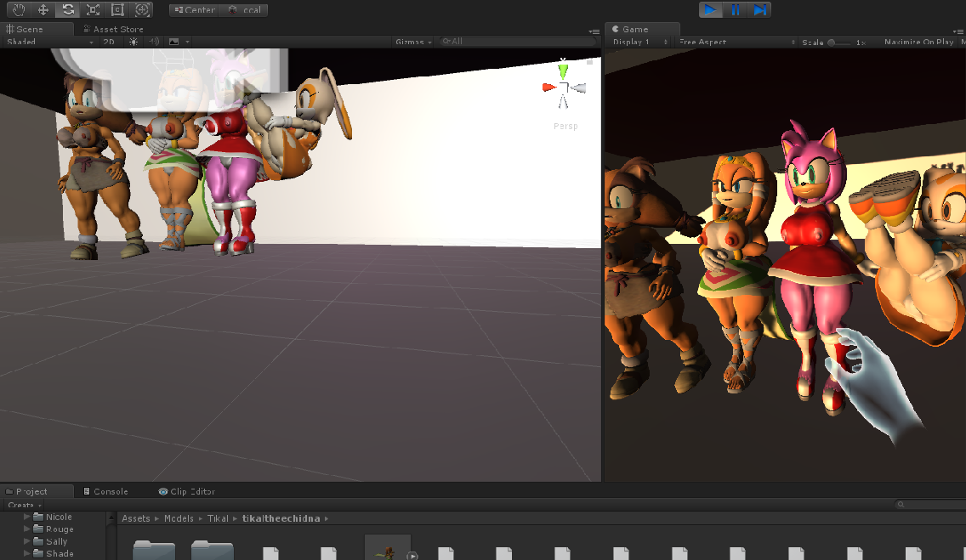Image resolution: width=966 pixels, height=560 pixels.
Task: Expand the Rouge folder arrow
Action: 26,529
